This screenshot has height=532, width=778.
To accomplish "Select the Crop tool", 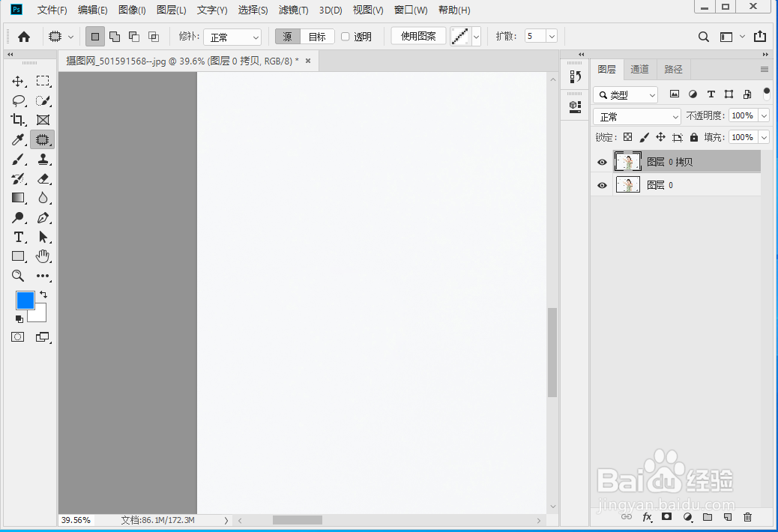I will point(18,120).
